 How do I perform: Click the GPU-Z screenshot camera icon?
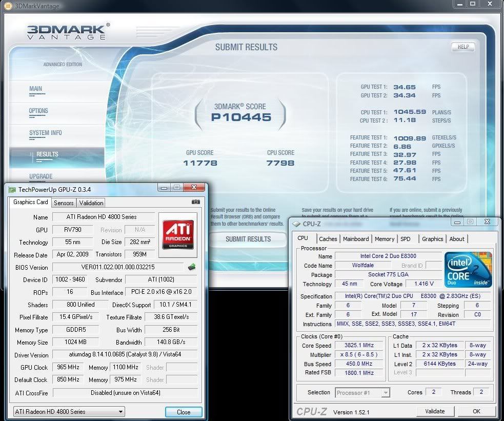pos(195,202)
